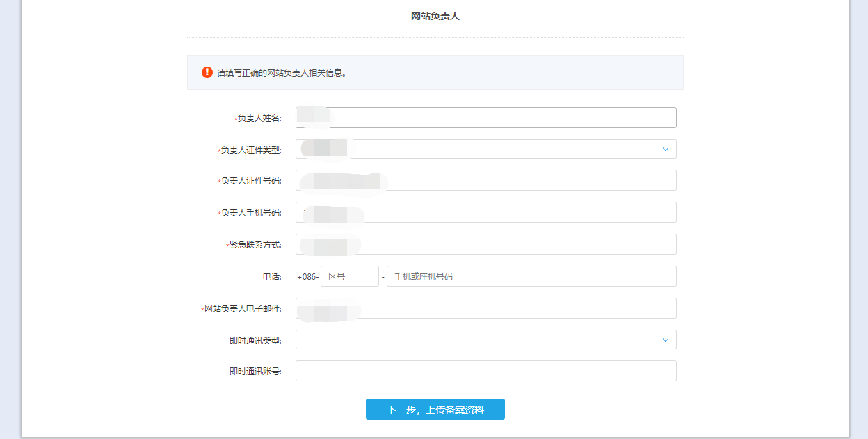Click the 负责人证件号码 text field
Screen dimensions: 868x439
tap(485, 180)
